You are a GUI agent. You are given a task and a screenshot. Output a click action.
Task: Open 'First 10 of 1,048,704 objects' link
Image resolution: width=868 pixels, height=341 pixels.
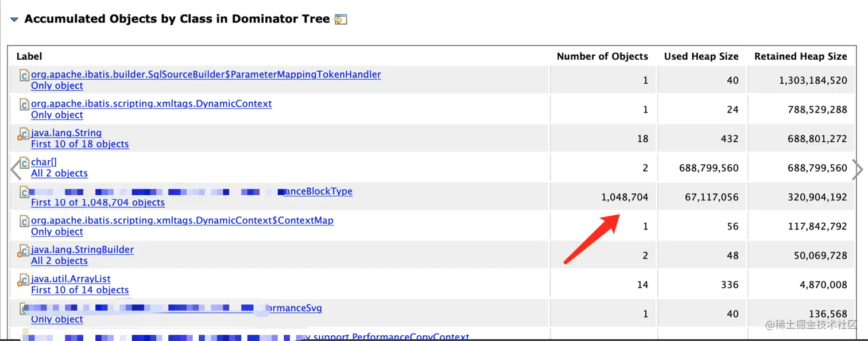coord(98,203)
